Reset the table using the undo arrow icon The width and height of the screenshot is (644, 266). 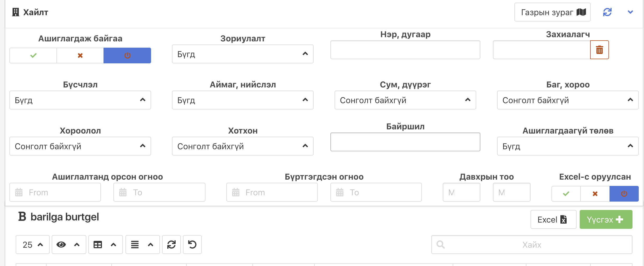(192, 245)
